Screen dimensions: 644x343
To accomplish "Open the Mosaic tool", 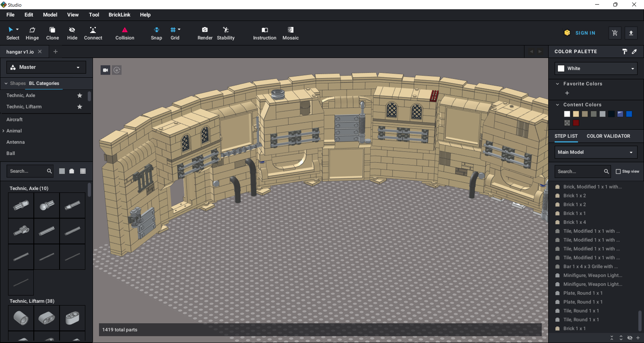I will click(290, 33).
